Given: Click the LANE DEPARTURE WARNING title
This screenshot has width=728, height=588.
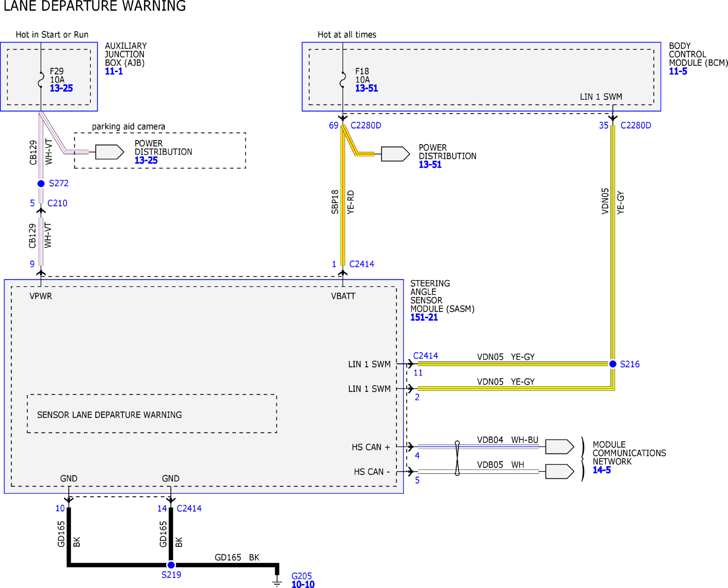Looking at the screenshot, I should [x=95, y=6].
